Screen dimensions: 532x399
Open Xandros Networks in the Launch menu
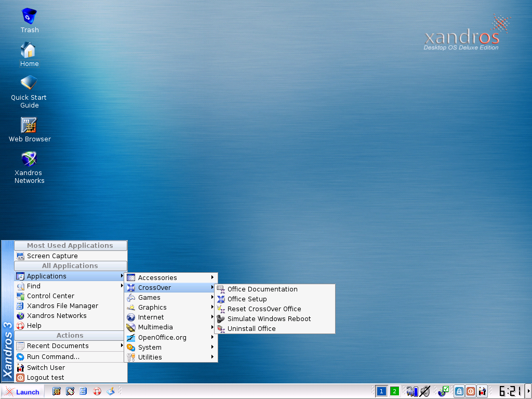click(70, 315)
